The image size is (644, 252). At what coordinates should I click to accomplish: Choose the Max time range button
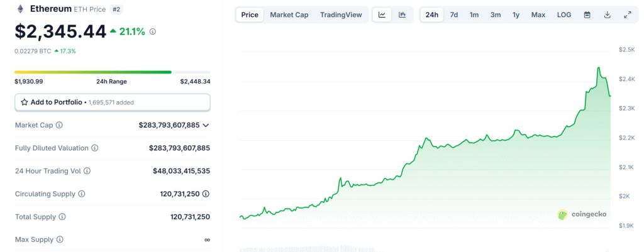(x=538, y=14)
